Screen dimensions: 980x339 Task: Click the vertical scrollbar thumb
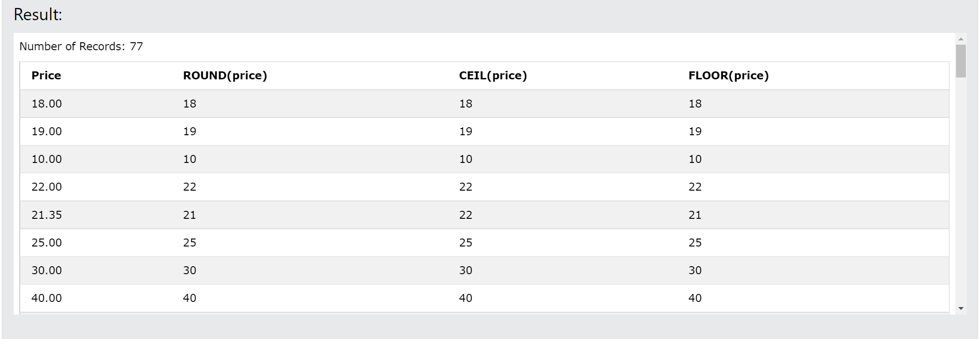pos(961,61)
